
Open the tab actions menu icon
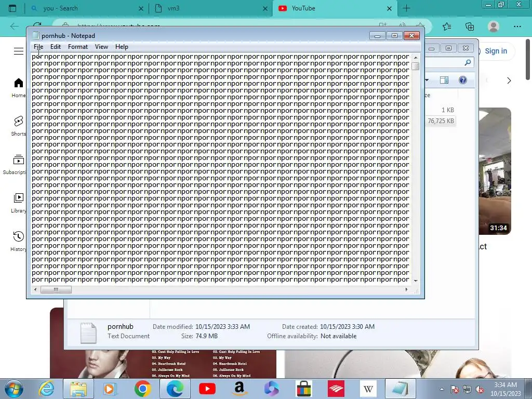12,8
